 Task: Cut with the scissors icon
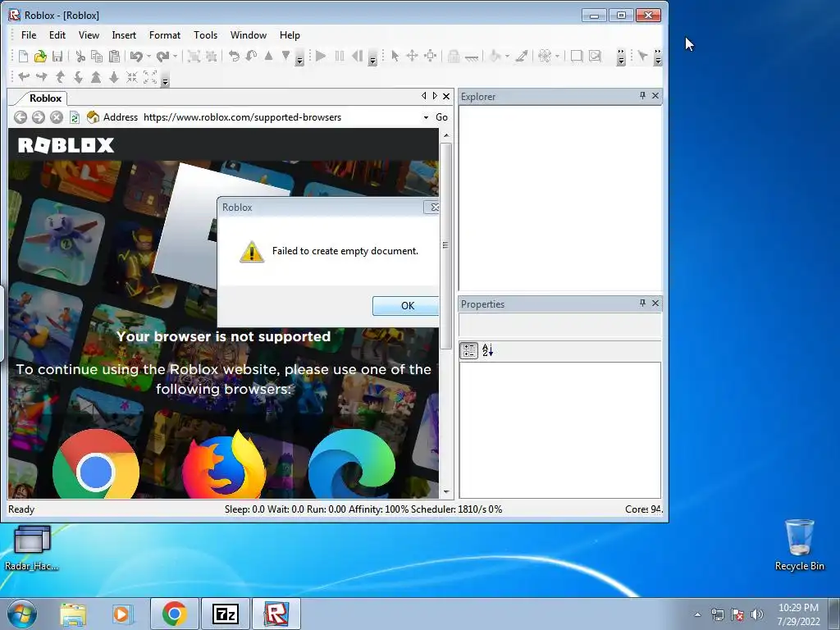coord(80,57)
